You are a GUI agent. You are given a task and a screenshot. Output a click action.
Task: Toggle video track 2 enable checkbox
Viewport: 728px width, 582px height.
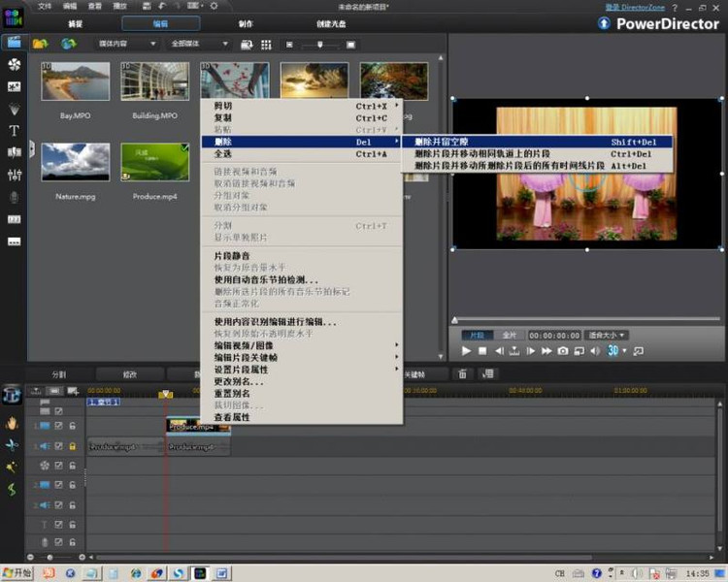click(x=58, y=485)
